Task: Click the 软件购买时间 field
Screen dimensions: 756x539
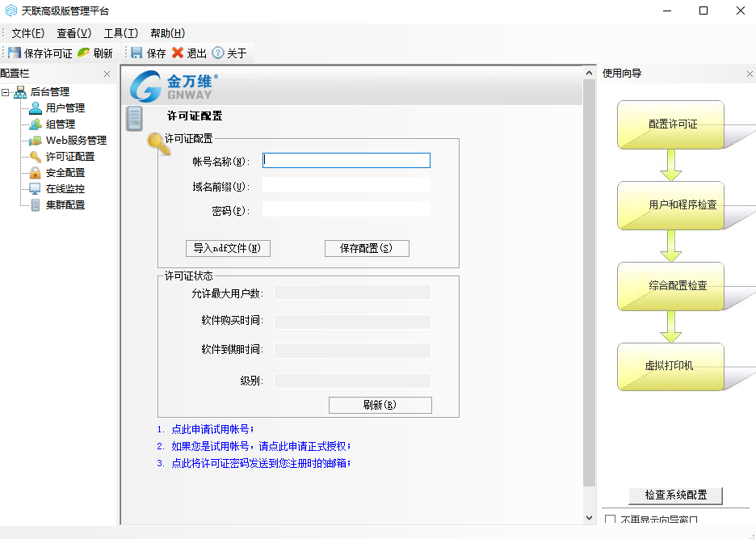Action: [352, 322]
